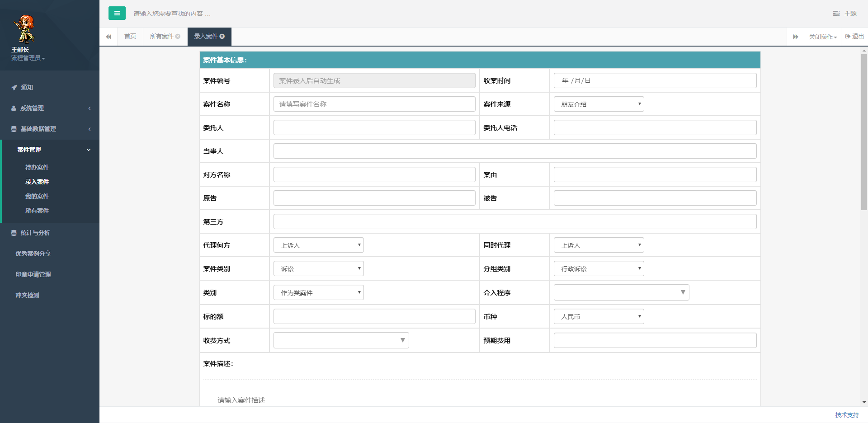Click the double right arrows to scroll tabs
868x423 pixels.
click(x=796, y=36)
